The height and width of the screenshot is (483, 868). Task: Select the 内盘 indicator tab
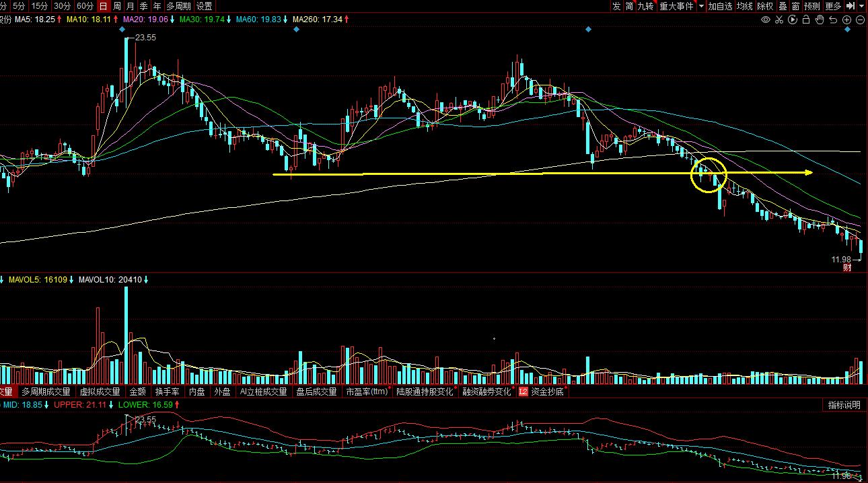[196, 392]
